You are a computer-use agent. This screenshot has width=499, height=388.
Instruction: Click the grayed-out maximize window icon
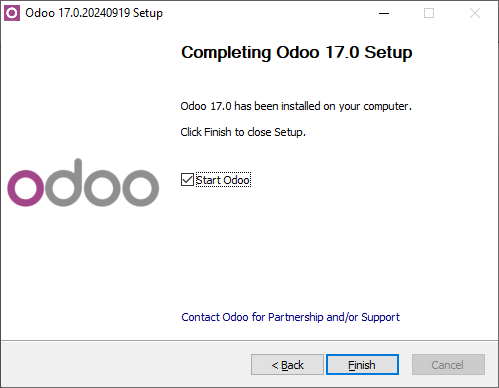[x=429, y=13]
